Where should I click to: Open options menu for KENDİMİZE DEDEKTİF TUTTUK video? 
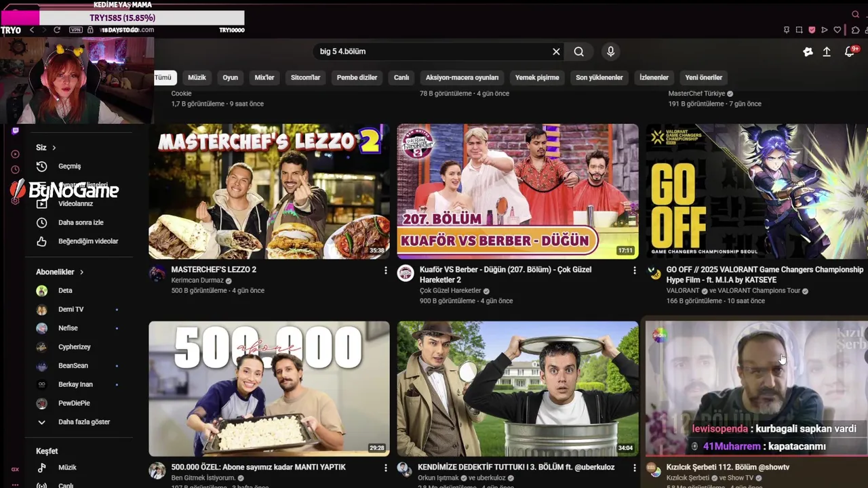634,468
